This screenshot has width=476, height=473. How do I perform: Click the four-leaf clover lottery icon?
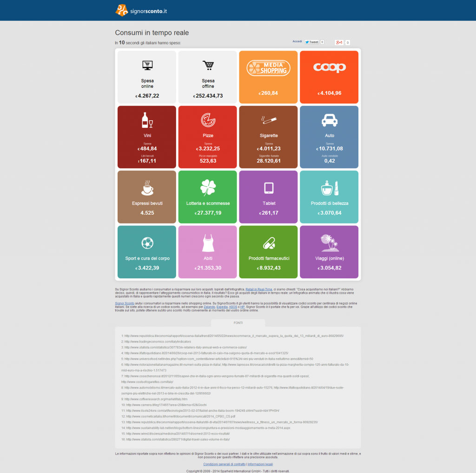pos(208,188)
